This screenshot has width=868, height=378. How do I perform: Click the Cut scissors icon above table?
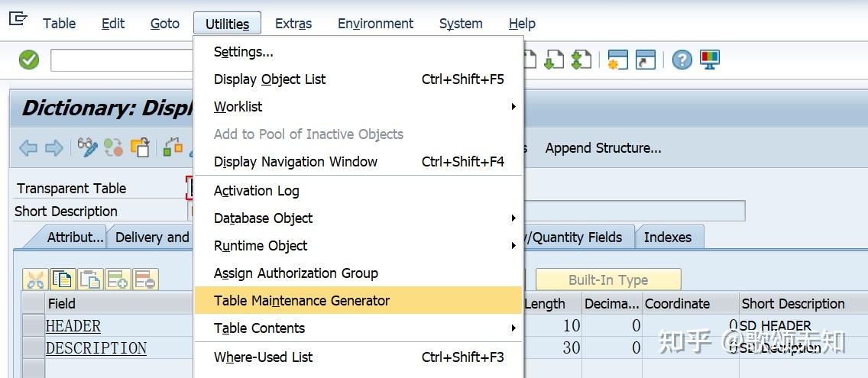tap(35, 279)
